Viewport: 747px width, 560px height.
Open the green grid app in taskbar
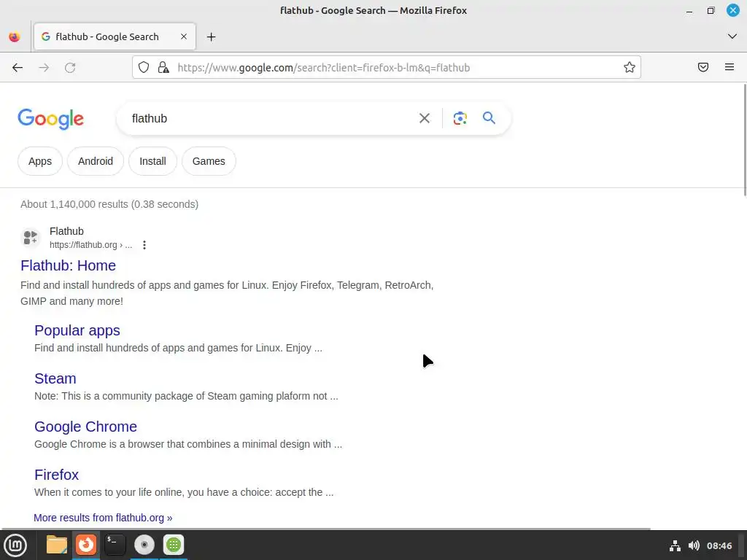point(174,545)
